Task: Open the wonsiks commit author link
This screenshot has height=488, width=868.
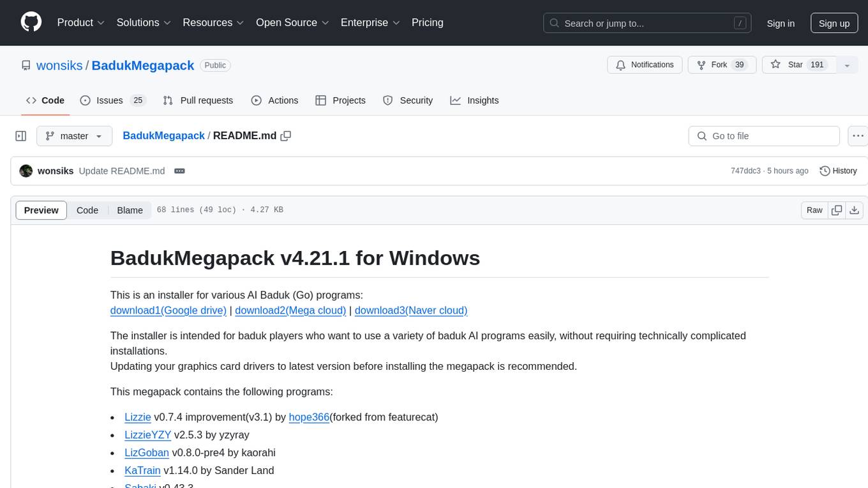Action: pos(56,171)
